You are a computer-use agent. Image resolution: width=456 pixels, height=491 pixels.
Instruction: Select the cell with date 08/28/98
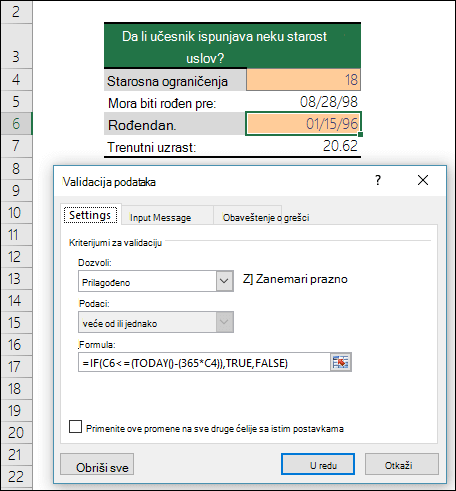303,102
